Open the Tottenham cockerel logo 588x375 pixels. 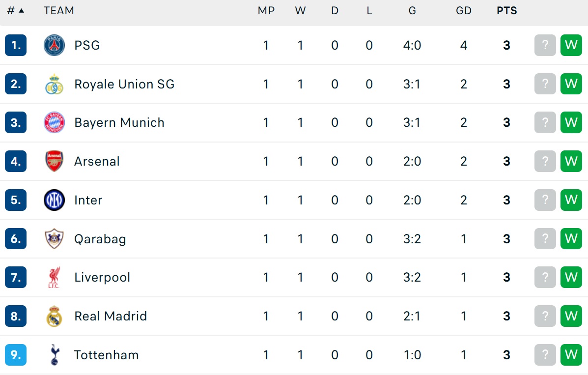point(55,355)
